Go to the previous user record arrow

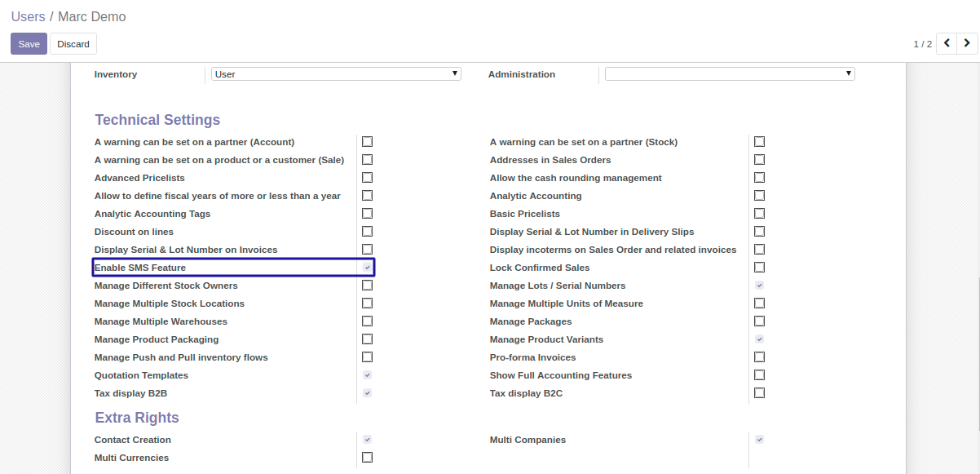coord(947,43)
